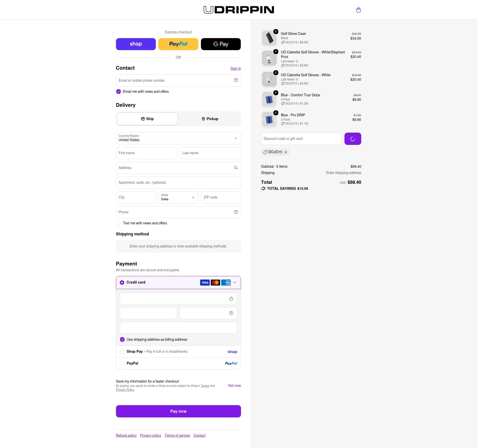The image size is (481, 448).
Task: Toggle Use shipping address as billing address
Action: 122,339
